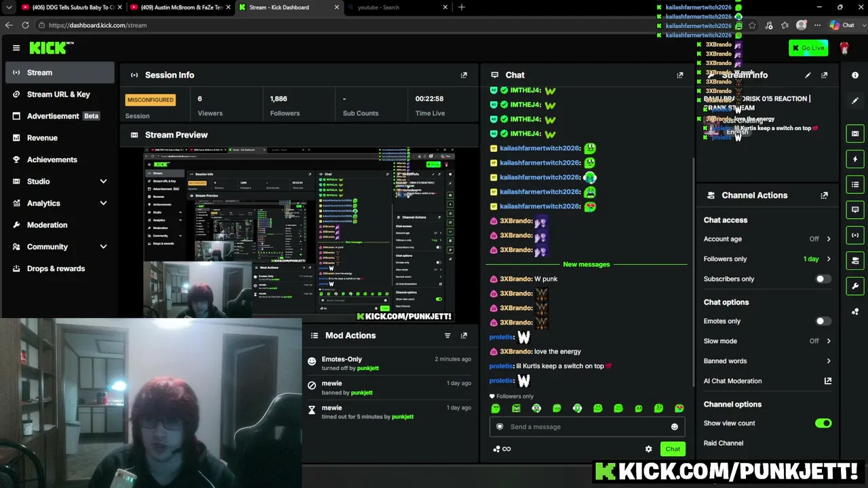Click the Stream Preview video thumbnail

pyautogui.click(x=299, y=235)
